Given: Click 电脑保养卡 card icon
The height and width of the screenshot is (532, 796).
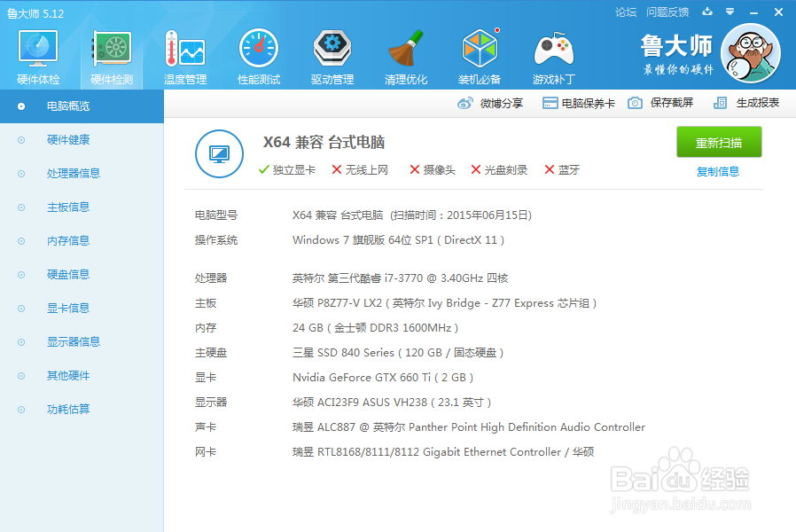Looking at the screenshot, I should 550,103.
